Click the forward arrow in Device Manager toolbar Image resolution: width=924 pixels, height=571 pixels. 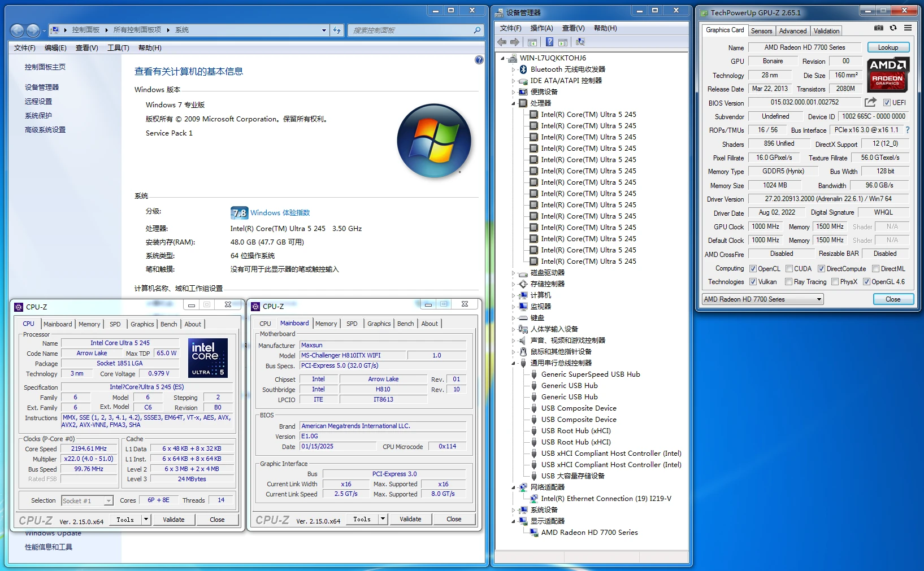tap(515, 42)
